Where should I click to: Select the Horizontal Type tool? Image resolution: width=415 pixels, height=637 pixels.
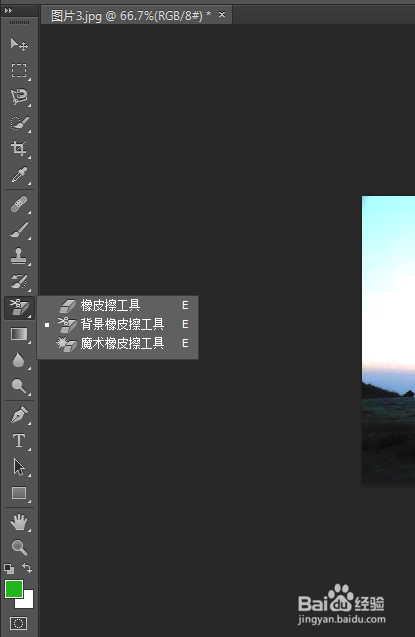(19, 441)
